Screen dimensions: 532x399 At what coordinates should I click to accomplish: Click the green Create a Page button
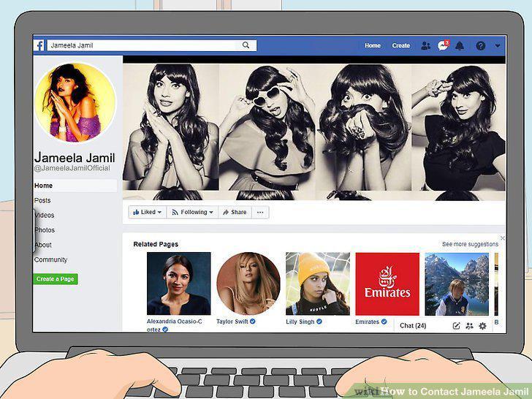coord(56,279)
